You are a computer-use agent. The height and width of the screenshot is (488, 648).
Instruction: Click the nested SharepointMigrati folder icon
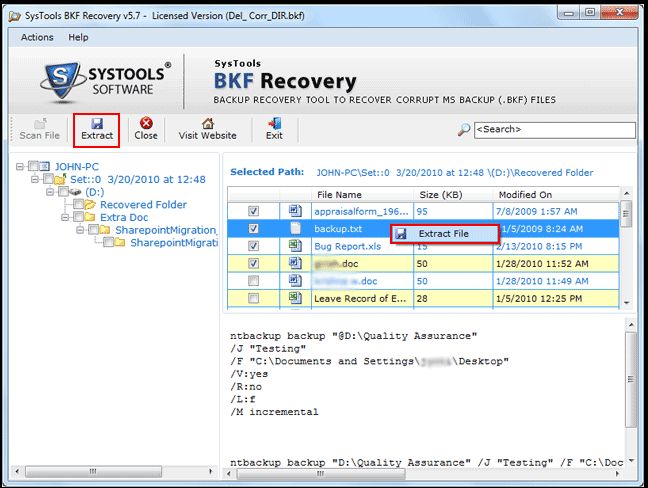click(120, 242)
